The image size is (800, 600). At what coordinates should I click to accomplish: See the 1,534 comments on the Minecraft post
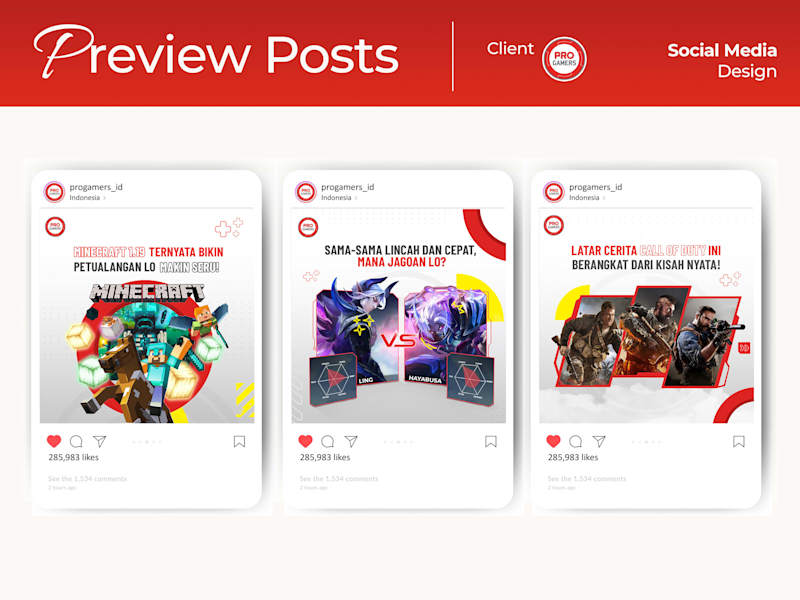pyautogui.click(x=87, y=479)
